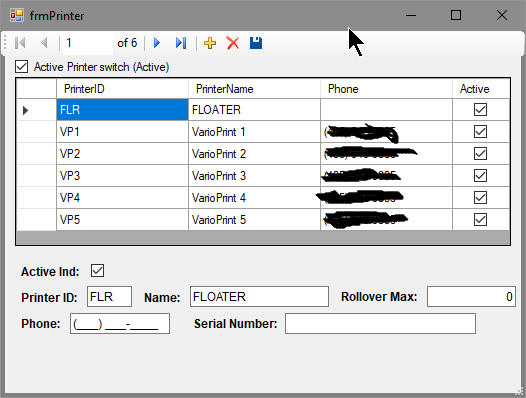
Task: Click into the Rollover Max field
Action: 471,297
